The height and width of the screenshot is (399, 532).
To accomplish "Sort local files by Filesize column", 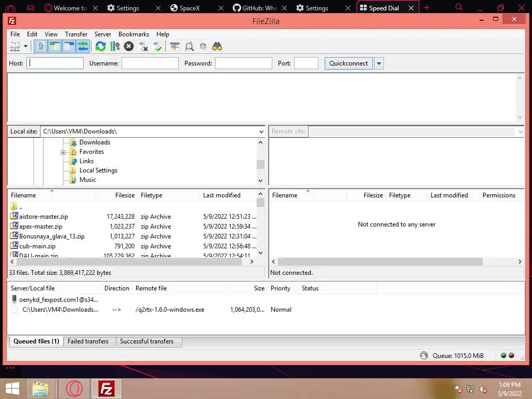I will click(117, 195).
